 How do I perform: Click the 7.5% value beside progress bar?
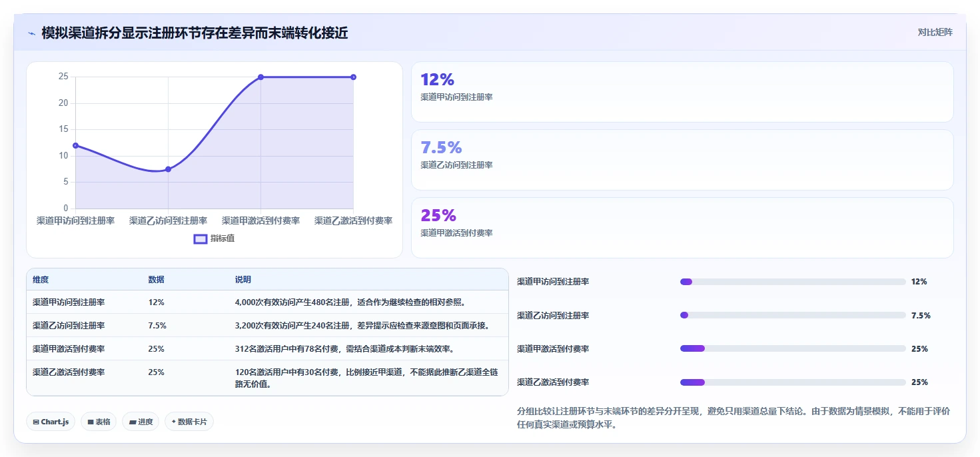(921, 315)
